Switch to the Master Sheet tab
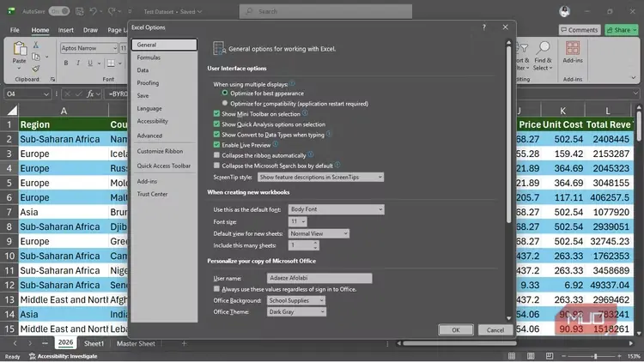 pyautogui.click(x=136, y=343)
